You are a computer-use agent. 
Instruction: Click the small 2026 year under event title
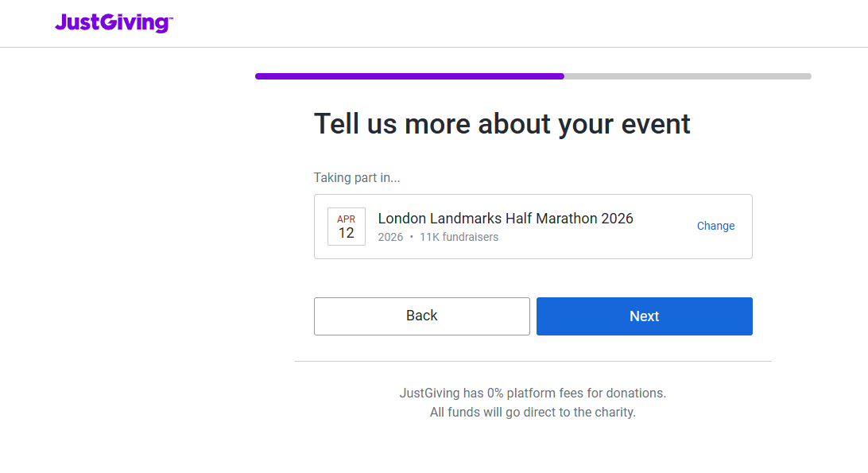[x=390, y=237]
